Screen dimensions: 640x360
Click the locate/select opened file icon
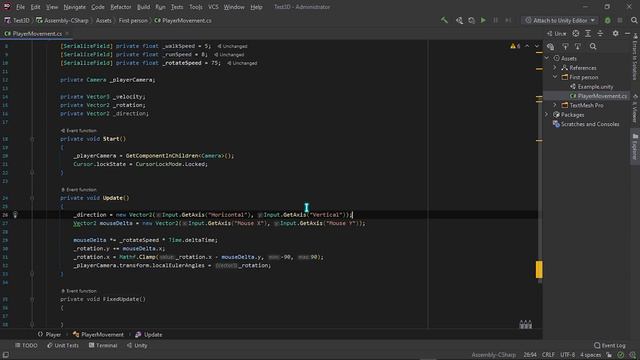[x=576, y=33]
